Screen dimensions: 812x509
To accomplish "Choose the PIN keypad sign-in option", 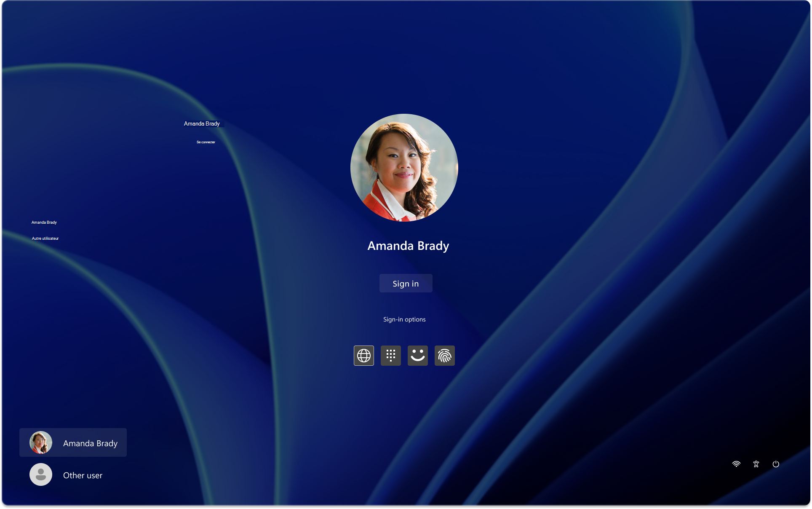I will pyautogui.click(x=391, y=356).
